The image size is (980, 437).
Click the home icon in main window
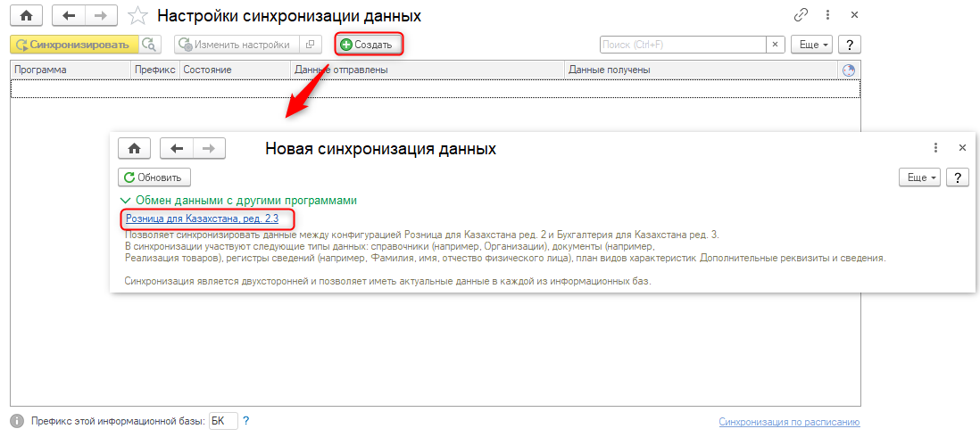pos(27,16)
